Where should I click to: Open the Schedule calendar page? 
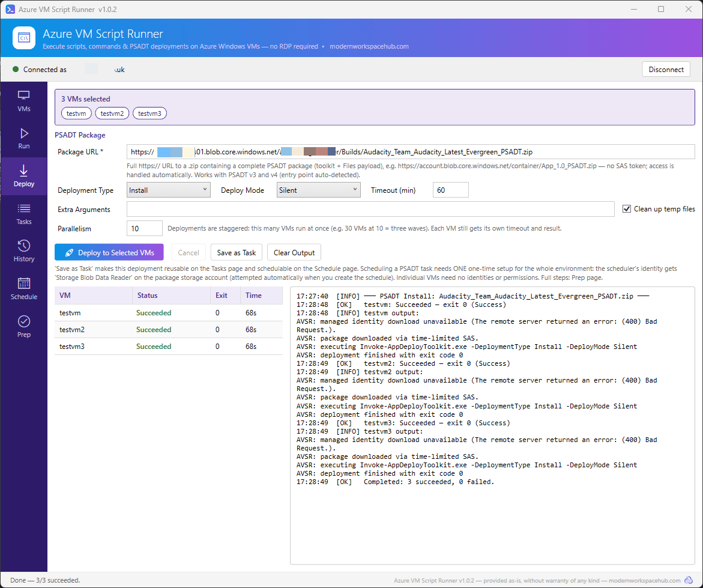[24, 289]
